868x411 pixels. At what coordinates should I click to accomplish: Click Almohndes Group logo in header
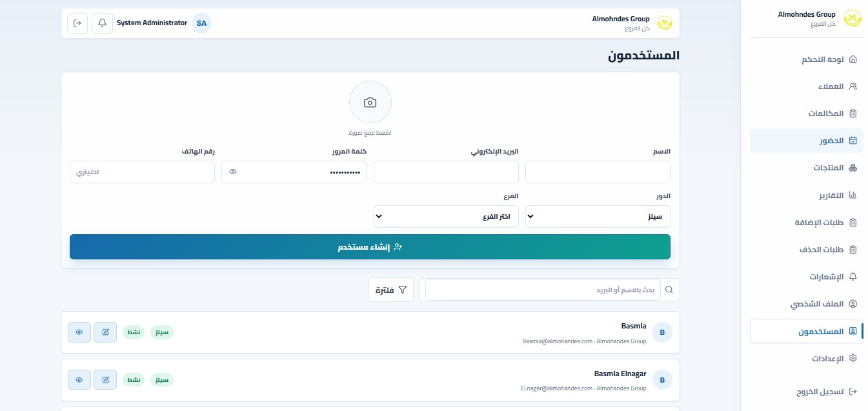point(664,23)
